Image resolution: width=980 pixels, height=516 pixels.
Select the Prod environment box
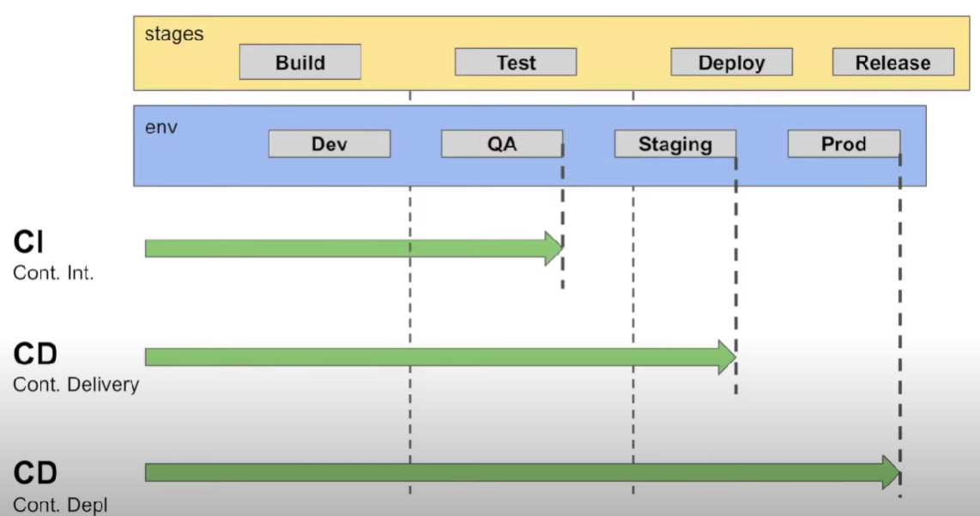point(844,144)
